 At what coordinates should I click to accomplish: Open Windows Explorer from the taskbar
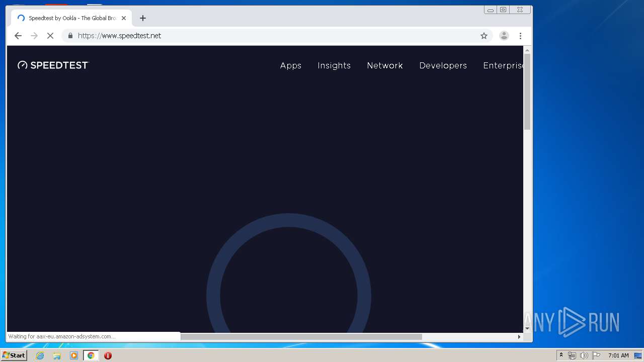pos(57,355)
